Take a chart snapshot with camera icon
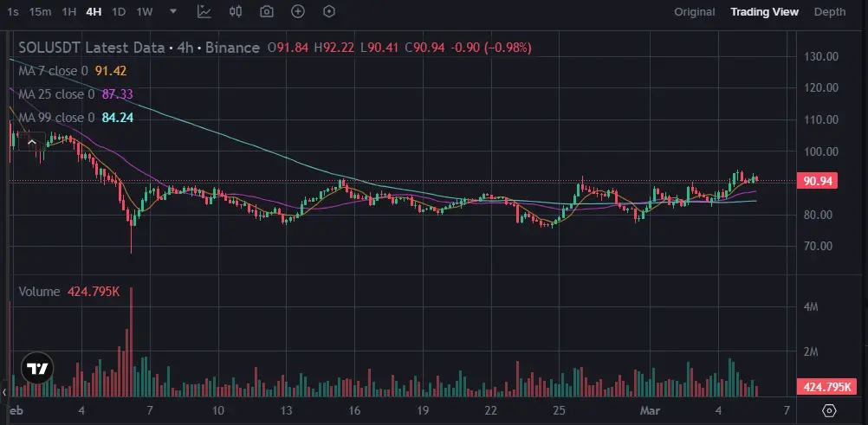Image resolution: width=868 pixels, height=425 pixels. click(x=267, y=12)
